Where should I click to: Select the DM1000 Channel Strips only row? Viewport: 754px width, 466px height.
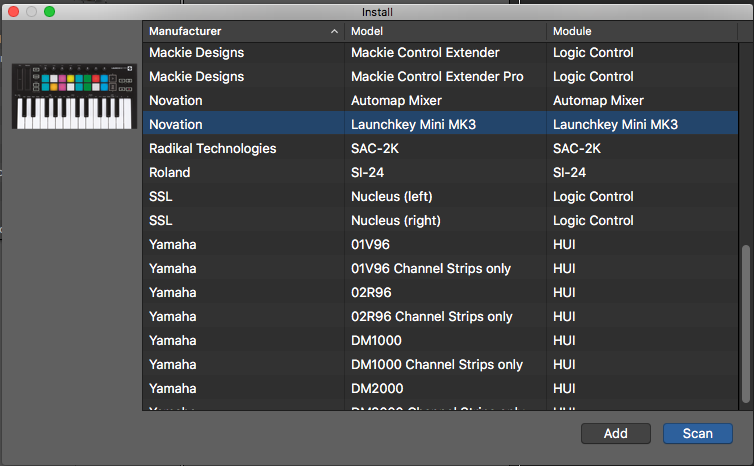pos(440,365)
